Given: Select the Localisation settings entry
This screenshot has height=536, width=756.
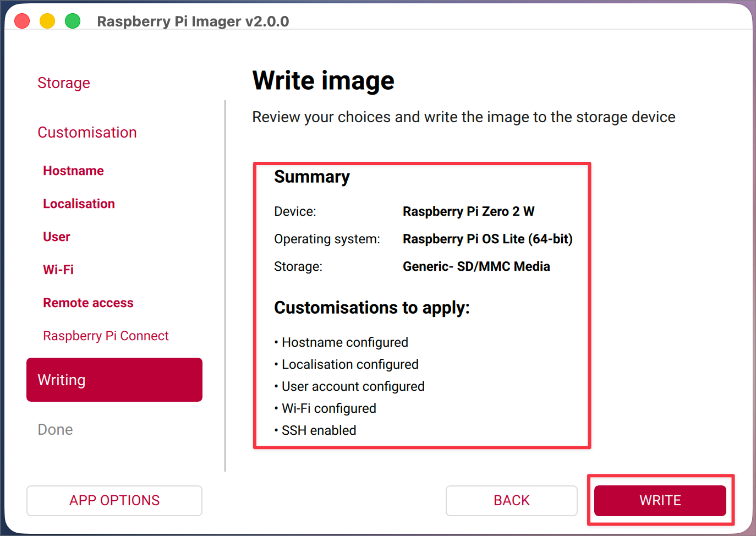Looking at the screenshot, I should tap(79, 204).
